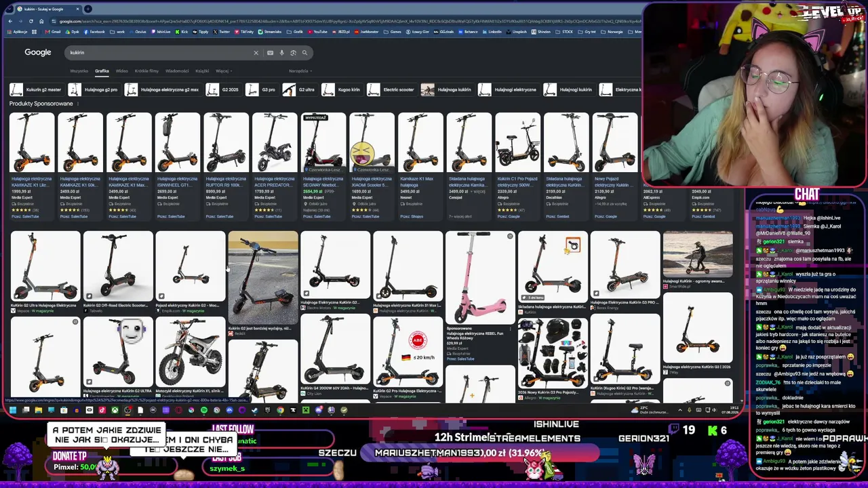Start a voice search with the microphone

tap(281, 52)
